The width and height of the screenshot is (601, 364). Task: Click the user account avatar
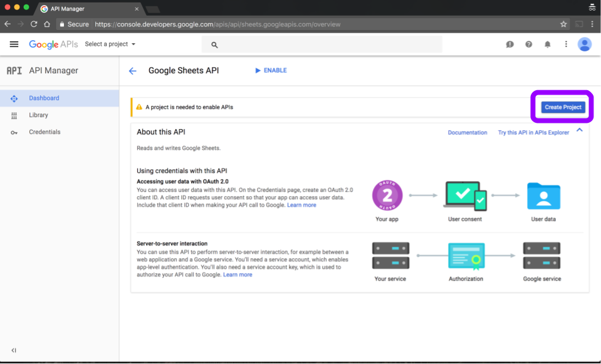584,44
